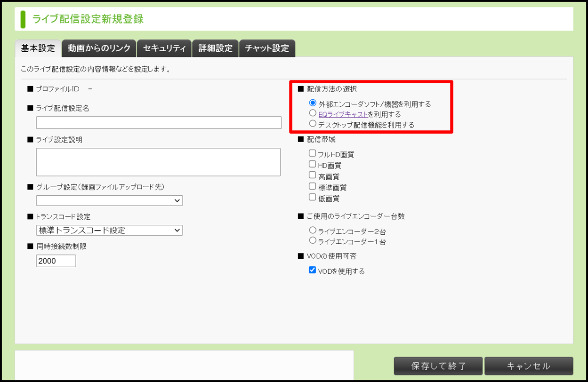This screenshot has width=588, height=382.
Task: Choose the EQライブキャストを利用する radio option
Action: 313,113
